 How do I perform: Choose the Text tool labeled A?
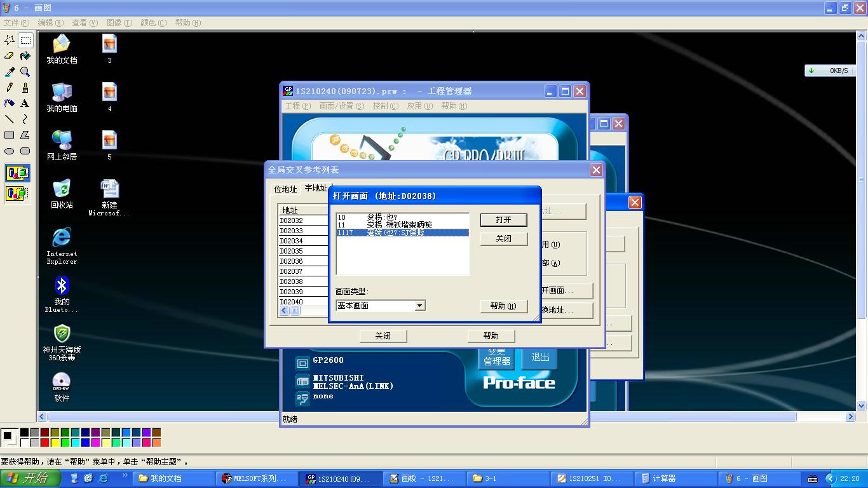pyautogui.click(x=25, y=103)
